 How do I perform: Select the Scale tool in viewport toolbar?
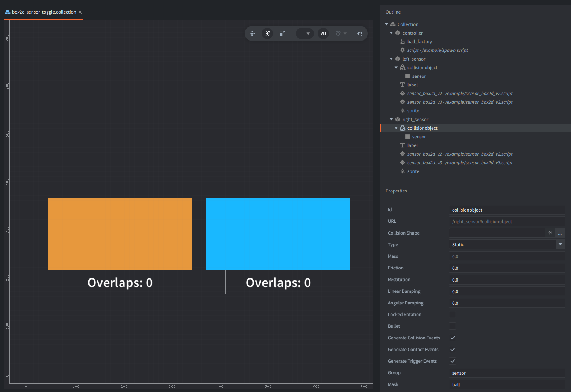tap(282, 33)
